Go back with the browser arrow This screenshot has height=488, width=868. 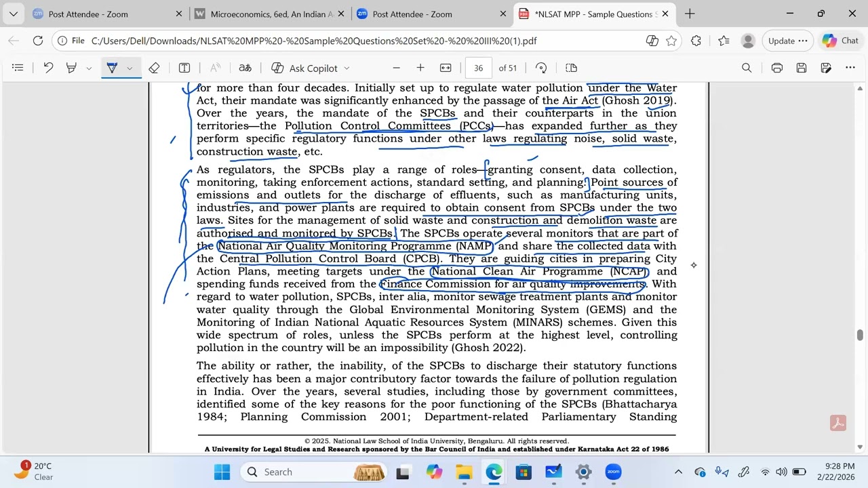pos(14,41)
